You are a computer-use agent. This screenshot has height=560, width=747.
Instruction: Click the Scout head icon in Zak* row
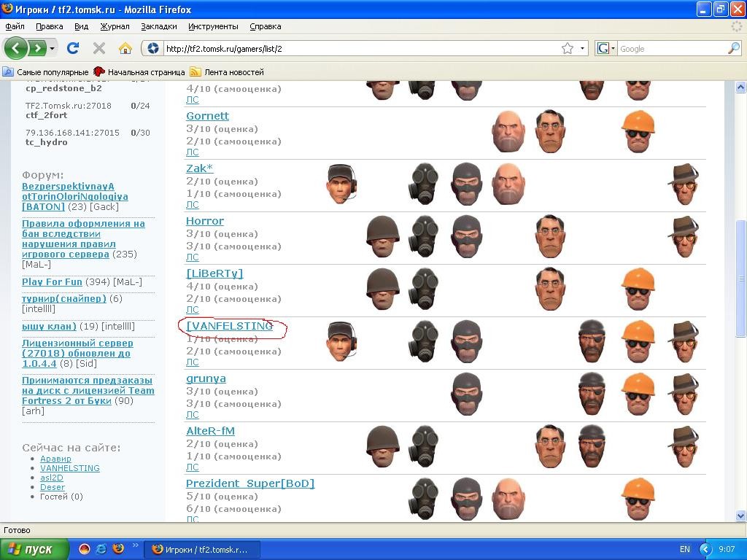(x=341, y=184)
